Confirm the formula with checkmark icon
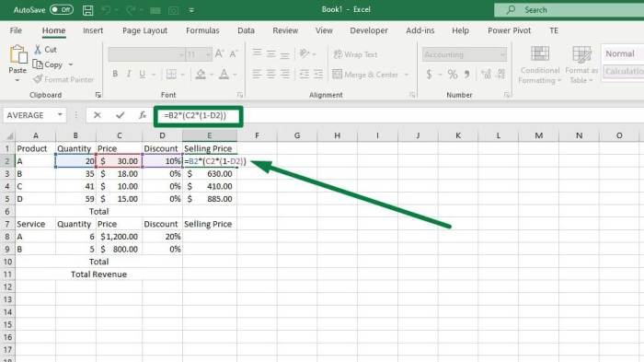 tap(120, 115)
